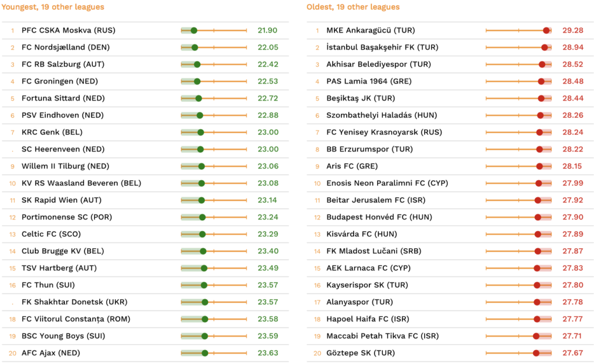The width and height of the screenshot is (594, 364).
Task: Click the 22.88 age value
Action: click(268, 115)
